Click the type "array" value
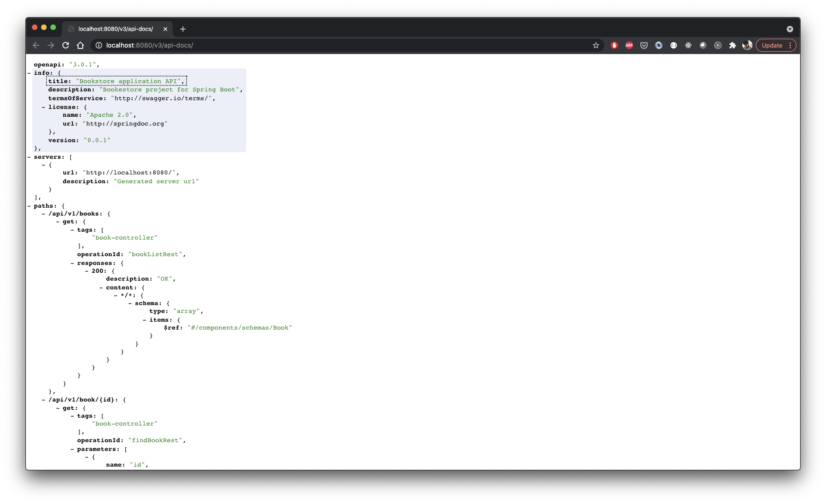 point(187,311)
